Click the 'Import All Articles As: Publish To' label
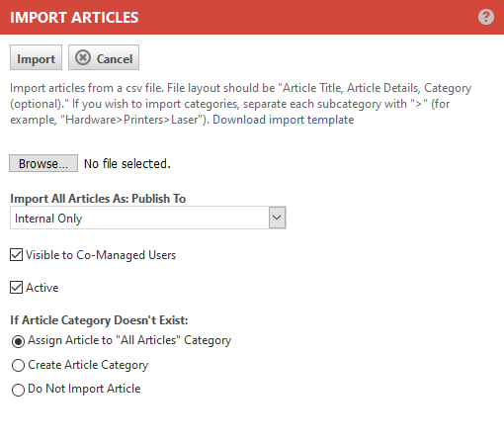The image size is (504, 444). [x=98, y=199]
